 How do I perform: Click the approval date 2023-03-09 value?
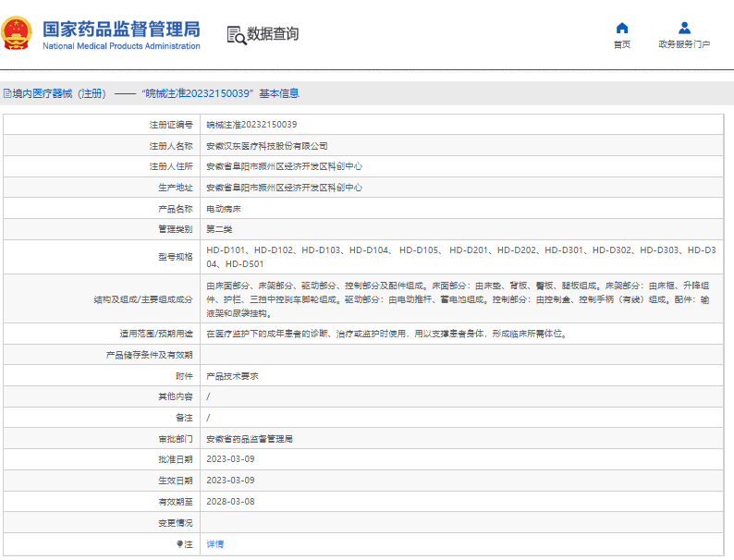(230, 459)
